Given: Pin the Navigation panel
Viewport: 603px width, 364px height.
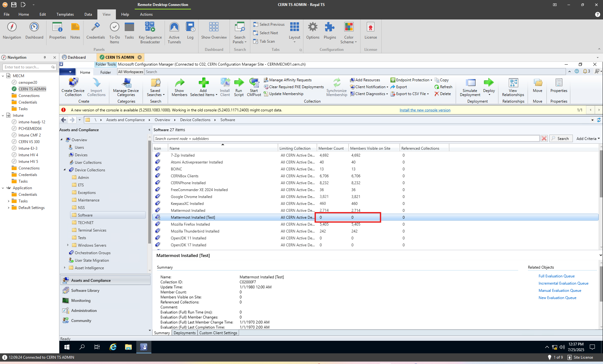Looking at the screenshot, I should coord(45,57).
